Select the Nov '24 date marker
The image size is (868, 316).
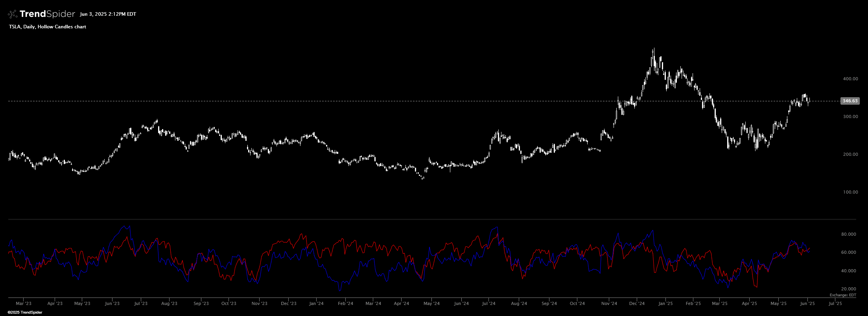click(x=609, y=303)
